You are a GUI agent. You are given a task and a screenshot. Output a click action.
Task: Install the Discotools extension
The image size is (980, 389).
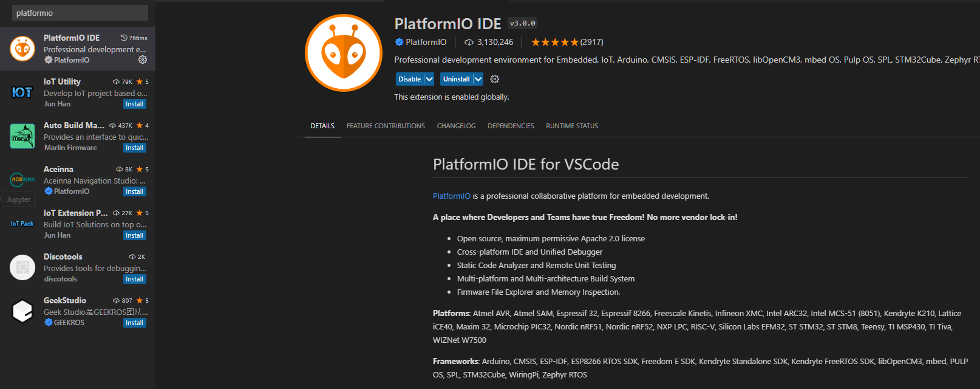[x=134, y=279]
